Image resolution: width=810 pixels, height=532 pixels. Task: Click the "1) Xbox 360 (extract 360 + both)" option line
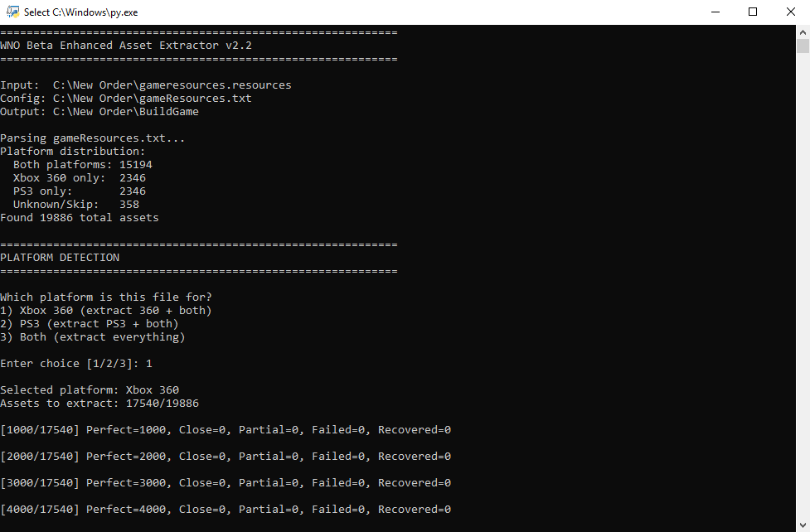pyautogui.click(x=106, y=311)
